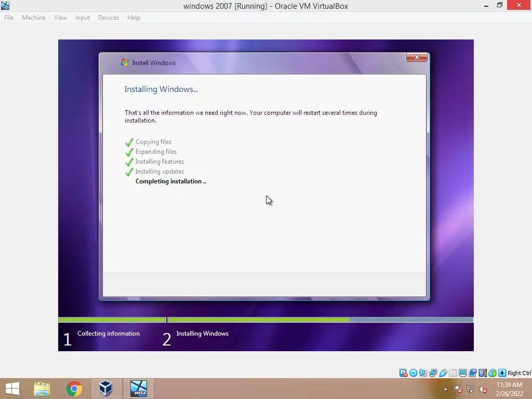Click the Right Ctrl host key label

[519, 373]
